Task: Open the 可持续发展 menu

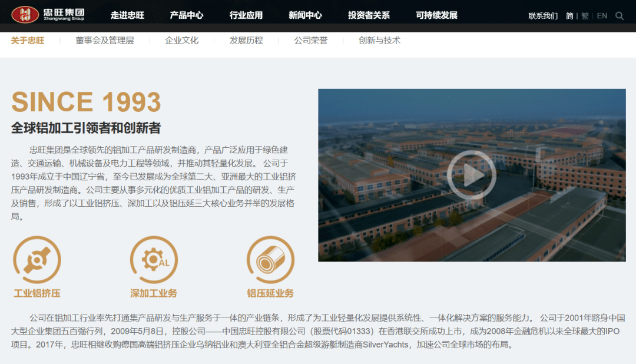Action: pyautogui.click(x=436, y=15)
